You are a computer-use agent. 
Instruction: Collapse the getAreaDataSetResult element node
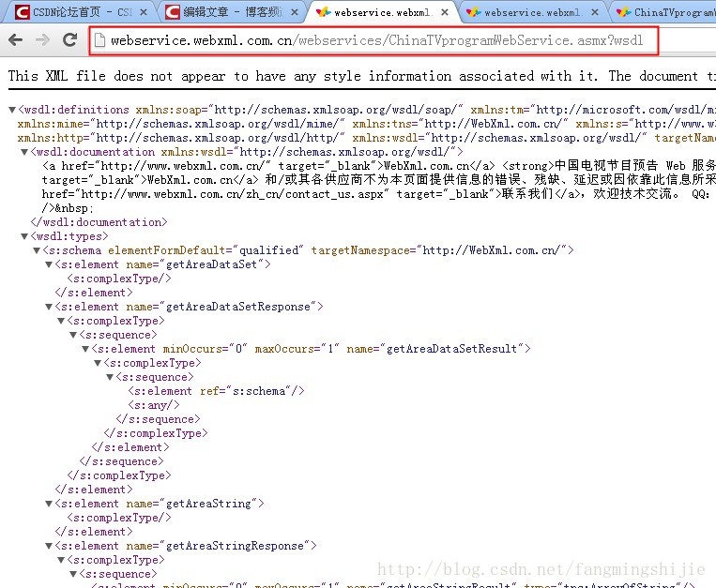[x=85, y=349]
